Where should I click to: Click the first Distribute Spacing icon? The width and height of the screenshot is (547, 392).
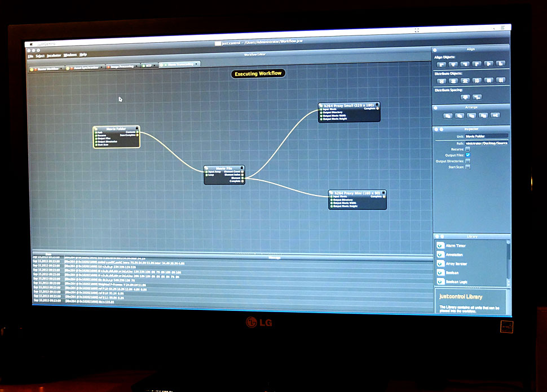coord(465,97)
